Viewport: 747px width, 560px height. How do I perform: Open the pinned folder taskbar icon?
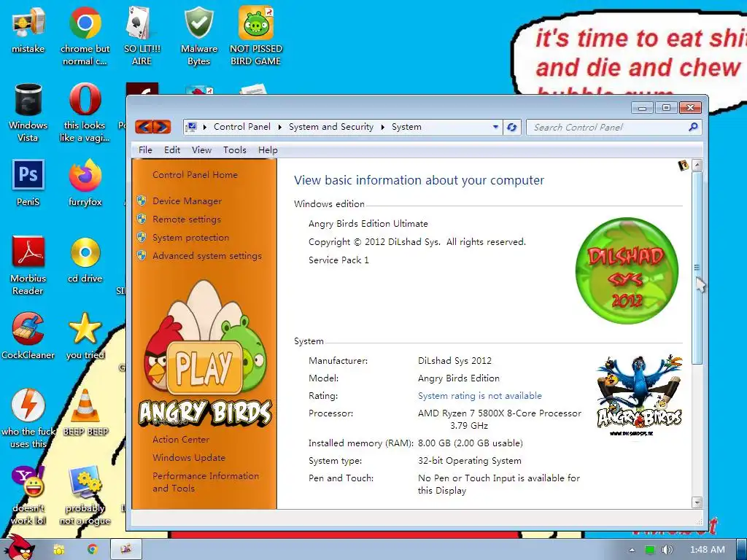[59, 550]
